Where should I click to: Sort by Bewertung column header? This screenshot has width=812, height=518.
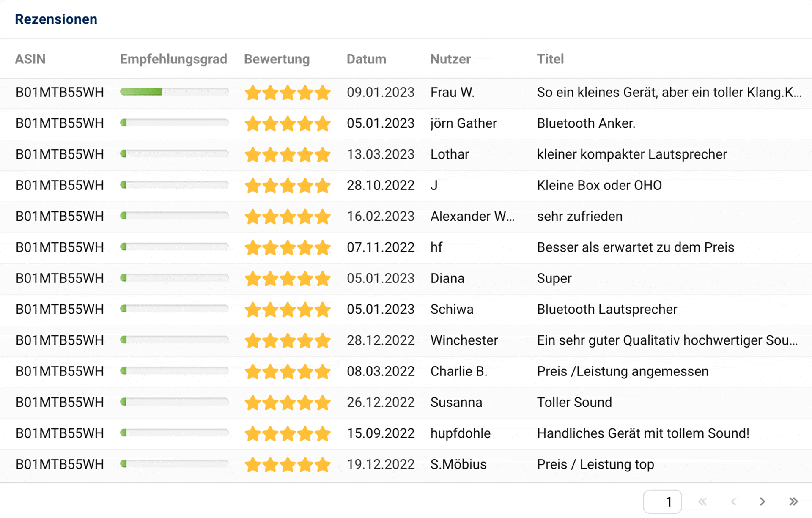(277, 59)
